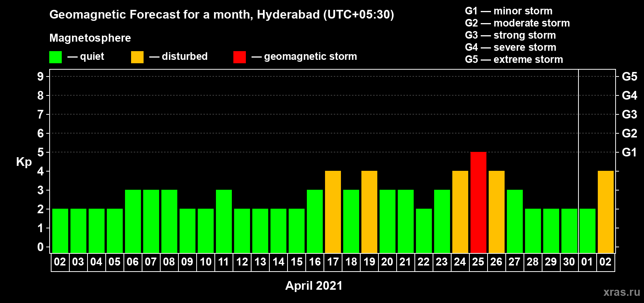Click the 'April 2021' axis caption
Viewport: 644px width, 303px height.
coord(314,286)
